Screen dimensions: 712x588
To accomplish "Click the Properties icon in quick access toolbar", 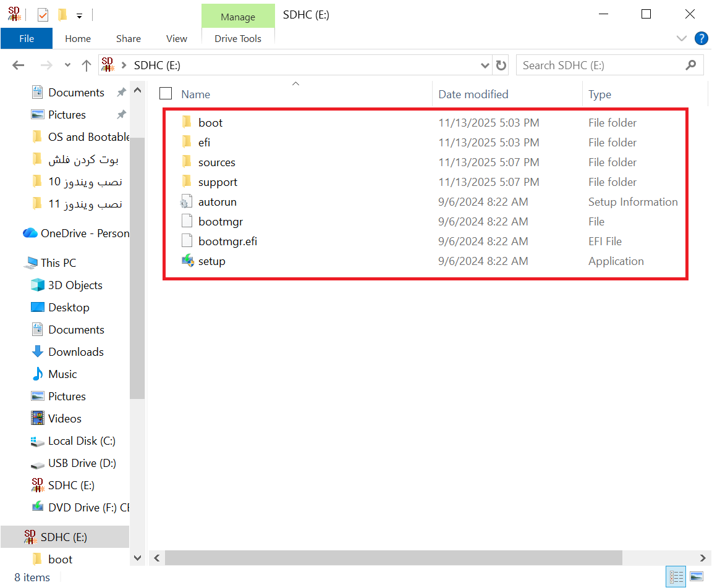I will point(43,15).
